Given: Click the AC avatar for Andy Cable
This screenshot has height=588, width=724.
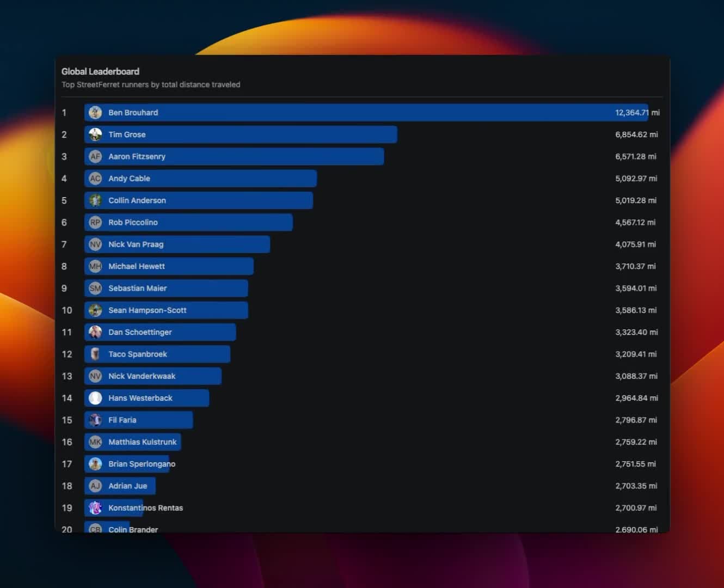Looking at the screenshot, I should coord(95,178).
